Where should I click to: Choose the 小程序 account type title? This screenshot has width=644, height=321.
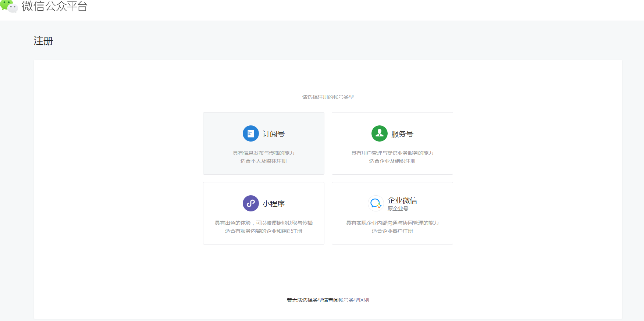coord(274,204)
